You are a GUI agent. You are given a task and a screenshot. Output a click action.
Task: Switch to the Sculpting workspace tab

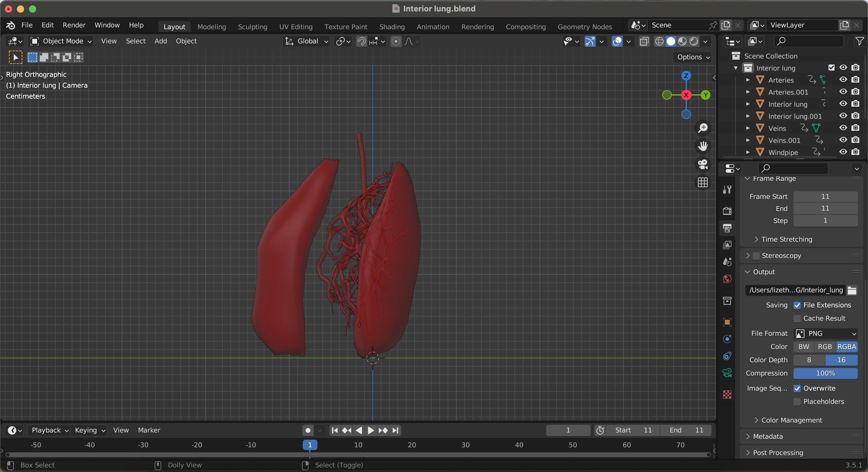[252, 27]
